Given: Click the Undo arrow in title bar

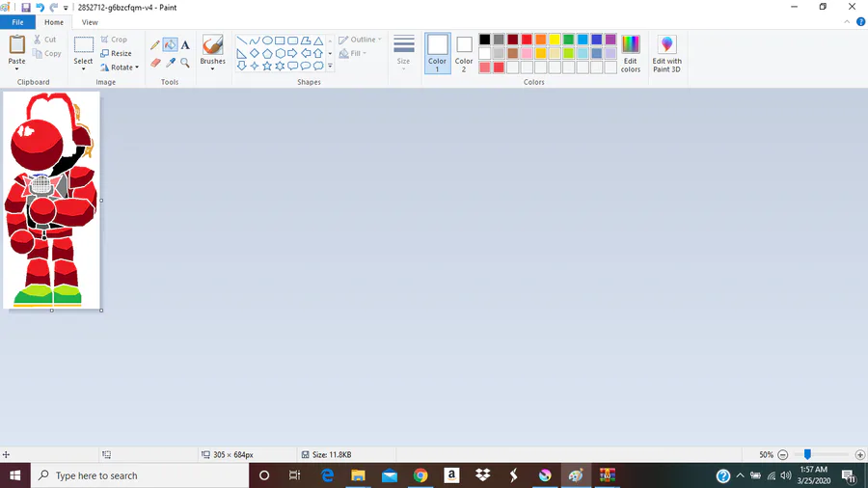Looking at the screenshot, I should click(x=40, y=8).
